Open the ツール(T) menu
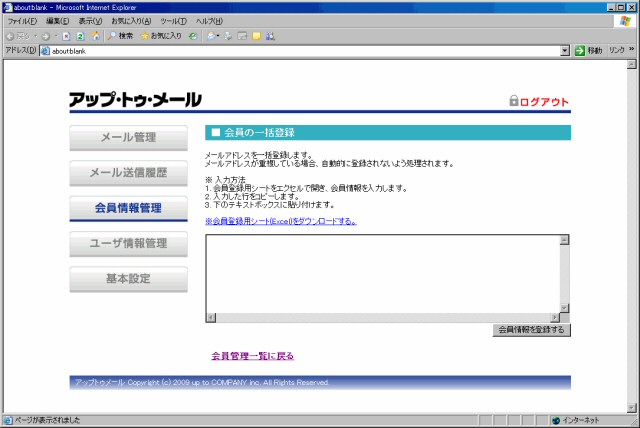The image size is (640, 428). [x=173, y=21]
